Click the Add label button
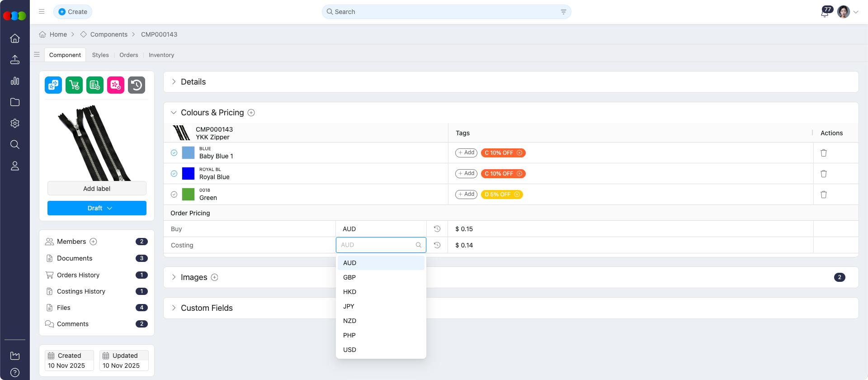Screen dimensions: 868x380 tap(97, 189)
